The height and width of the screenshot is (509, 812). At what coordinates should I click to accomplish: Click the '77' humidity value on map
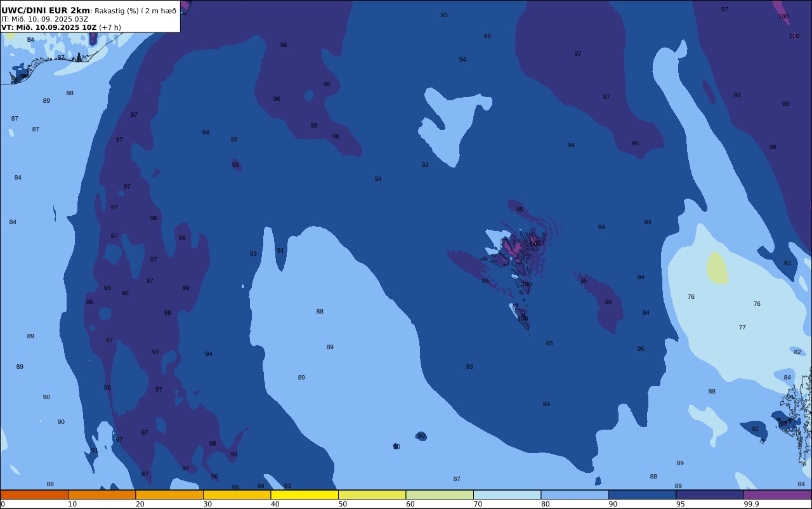point(742,327)
